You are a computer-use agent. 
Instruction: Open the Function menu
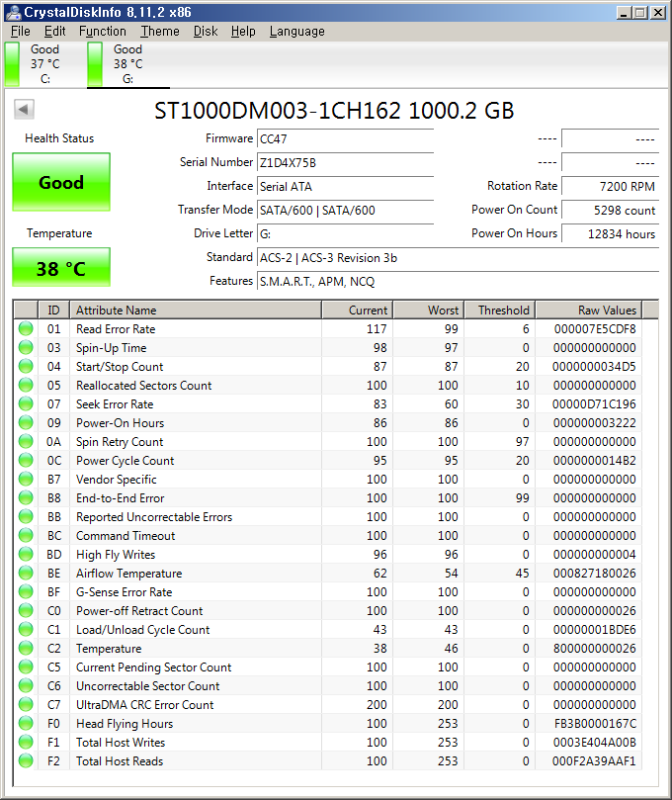point(103,31)
